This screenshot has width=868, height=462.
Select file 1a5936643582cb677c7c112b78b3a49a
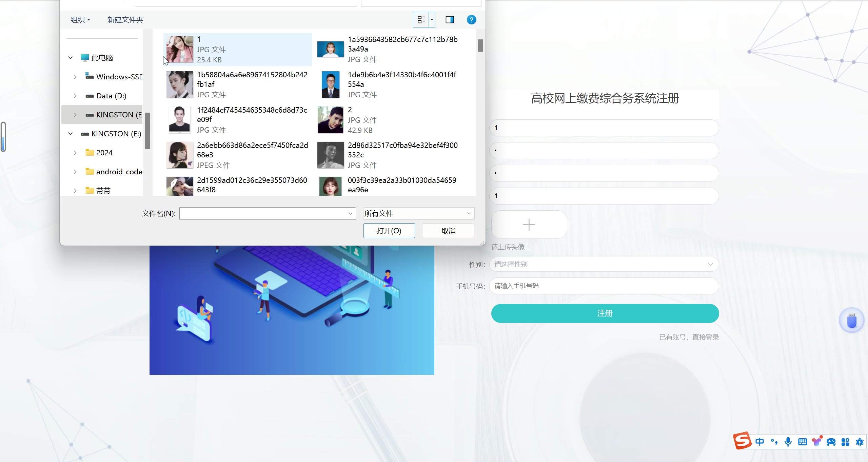click(388, 49)
